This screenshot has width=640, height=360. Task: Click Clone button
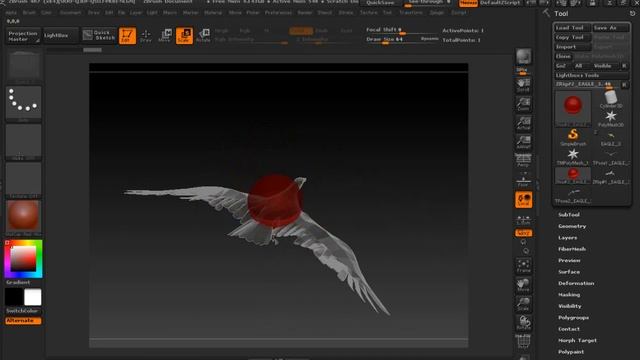coord(563,56)
